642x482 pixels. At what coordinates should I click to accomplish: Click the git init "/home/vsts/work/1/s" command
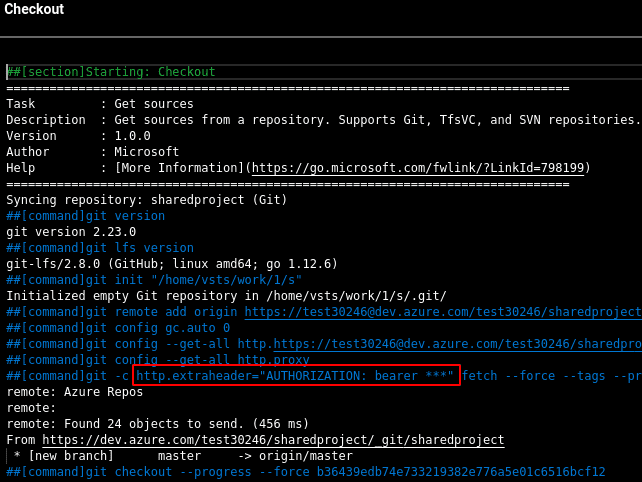pos(154,280)
